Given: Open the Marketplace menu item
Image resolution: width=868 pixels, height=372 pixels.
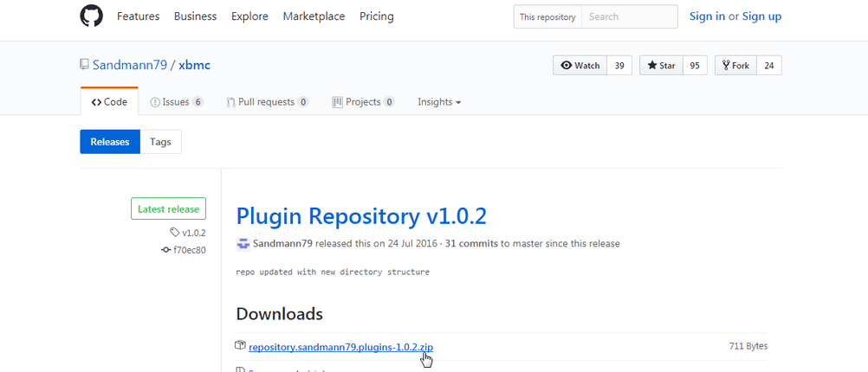Looking at the screenshot, I should (x=314, y=16).
